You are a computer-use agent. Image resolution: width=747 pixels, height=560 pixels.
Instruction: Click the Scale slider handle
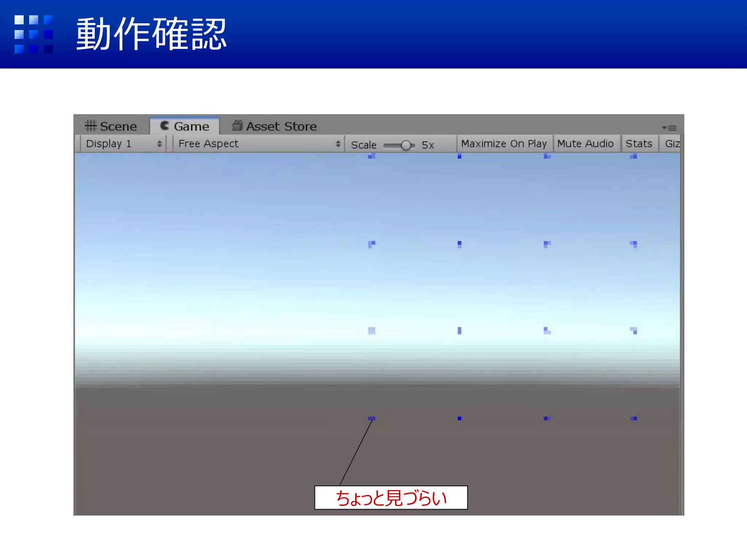tap(406, 145)
